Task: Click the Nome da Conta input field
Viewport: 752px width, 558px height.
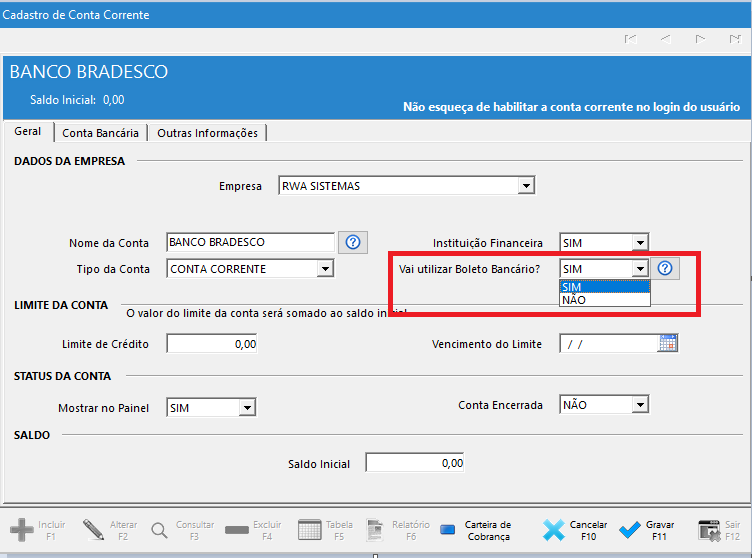Action: (250, 242)
